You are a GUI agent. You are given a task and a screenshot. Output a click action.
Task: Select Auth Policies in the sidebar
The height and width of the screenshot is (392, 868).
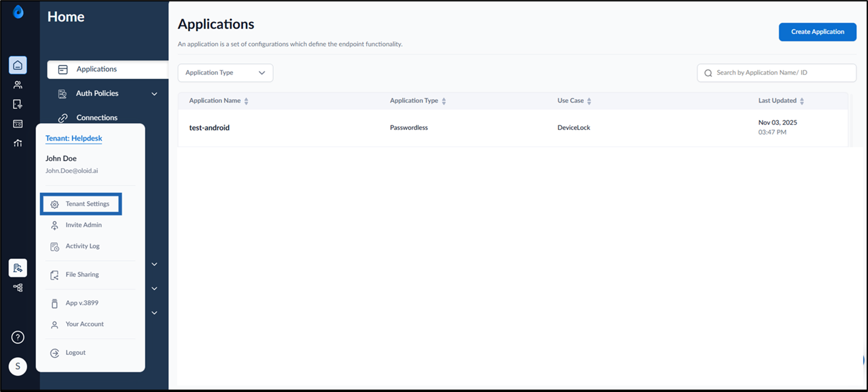coord(97,93)
